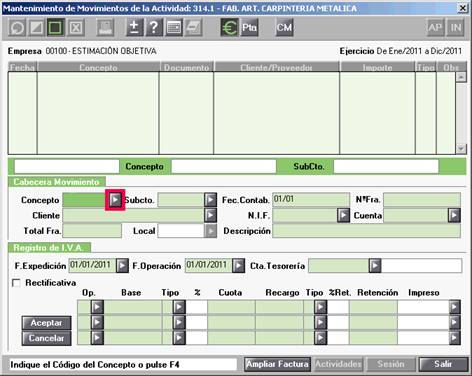The width and height of the screenshot is (472, 376).
Task: Open the Op. arrow in the row beside Cancelar
Action: click(x=97, y=338)
